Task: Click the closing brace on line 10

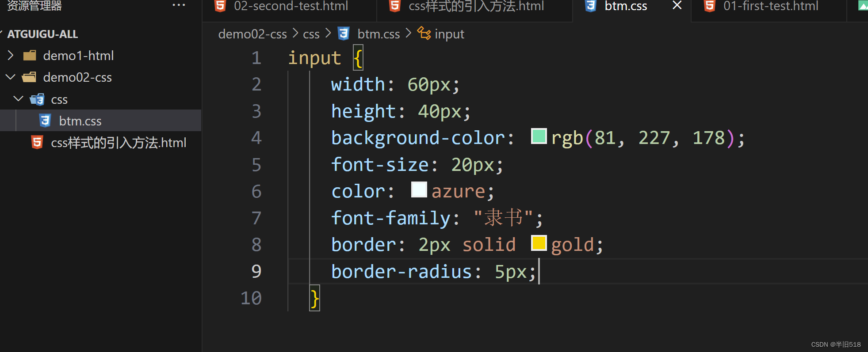Action: (314, 299)
